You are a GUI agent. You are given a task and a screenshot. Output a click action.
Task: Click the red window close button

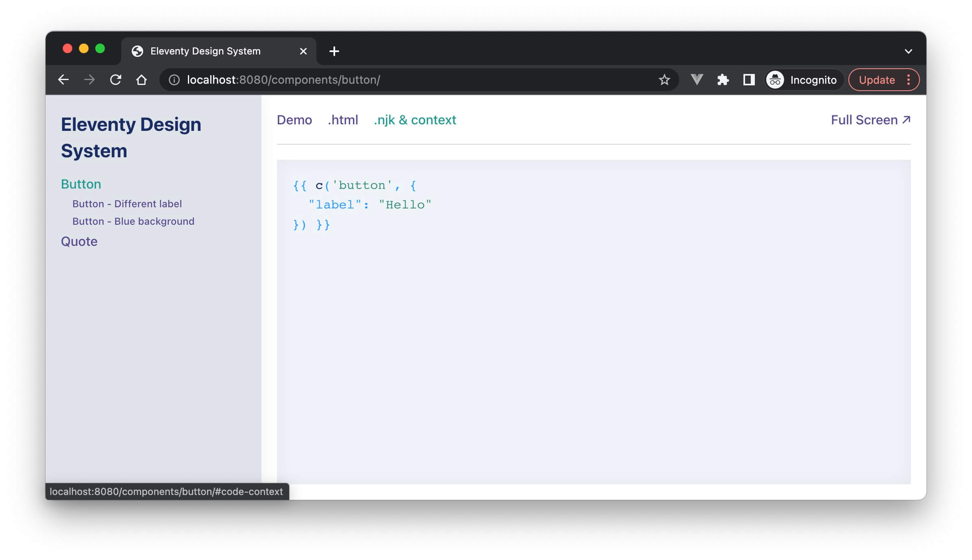point(68,49)
